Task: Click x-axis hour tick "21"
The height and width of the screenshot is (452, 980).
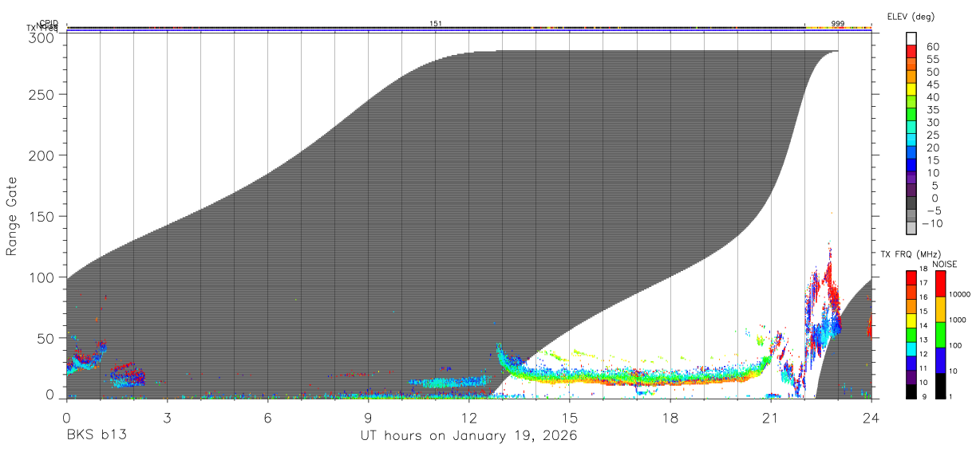Action: pyautogui.click(x=770, y=418)
